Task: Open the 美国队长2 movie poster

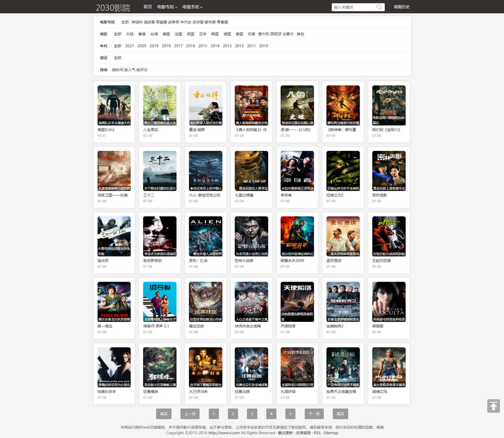Action: click(x=114, y=105)
